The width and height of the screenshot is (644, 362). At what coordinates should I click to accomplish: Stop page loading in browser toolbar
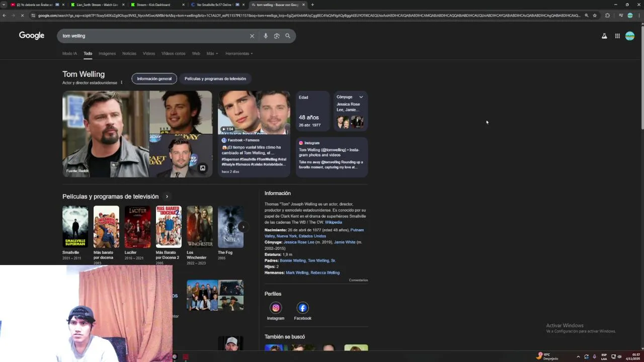tap(23, 16)
